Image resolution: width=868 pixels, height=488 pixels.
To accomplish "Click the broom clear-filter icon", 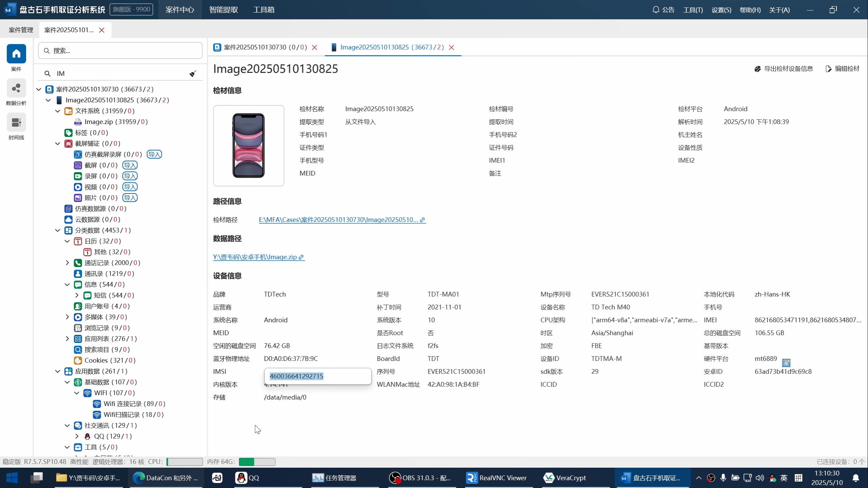I will click(193, 74).
